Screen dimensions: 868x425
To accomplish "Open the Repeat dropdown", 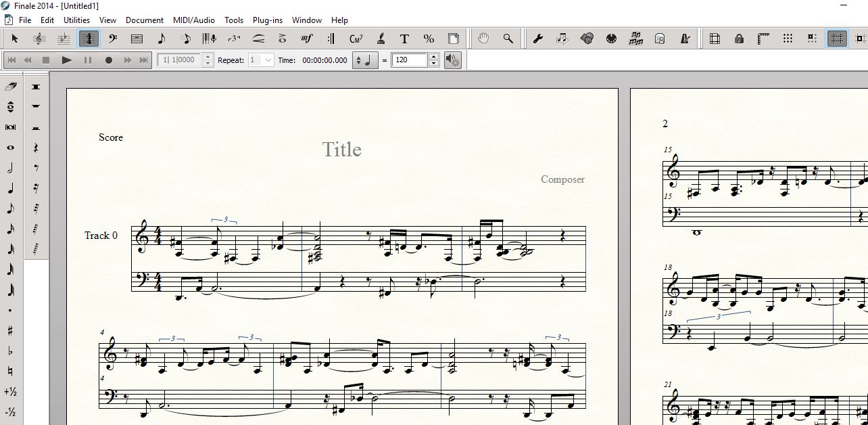I will click(x=261, y=60).
